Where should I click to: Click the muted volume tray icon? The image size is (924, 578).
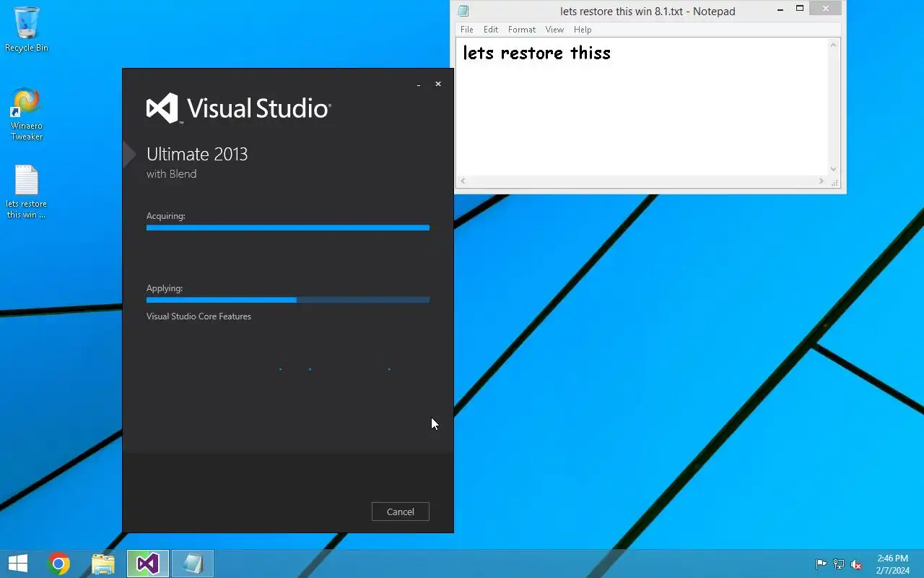pos(856,564)
